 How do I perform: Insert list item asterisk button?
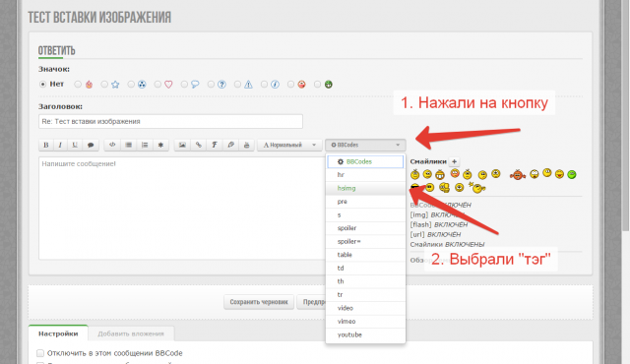pyautogui.click(x=160, y=145)
